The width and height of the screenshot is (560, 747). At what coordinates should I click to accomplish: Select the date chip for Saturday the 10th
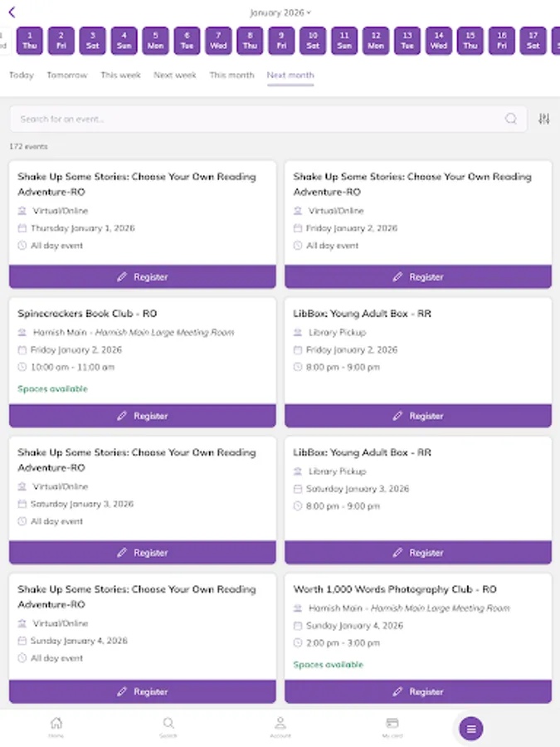tap(312, 40)
